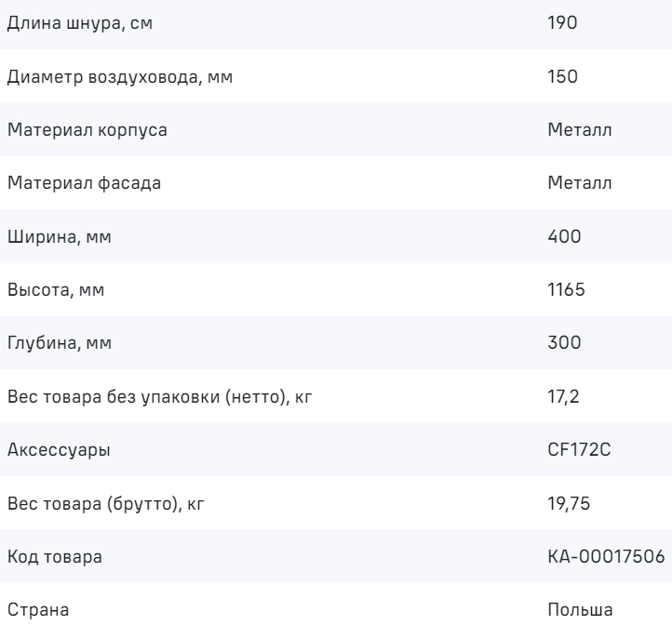This screenshot has width=672, height=625.
Task: Click 'Металл' in the Материал фасада row
Action: 580,183
